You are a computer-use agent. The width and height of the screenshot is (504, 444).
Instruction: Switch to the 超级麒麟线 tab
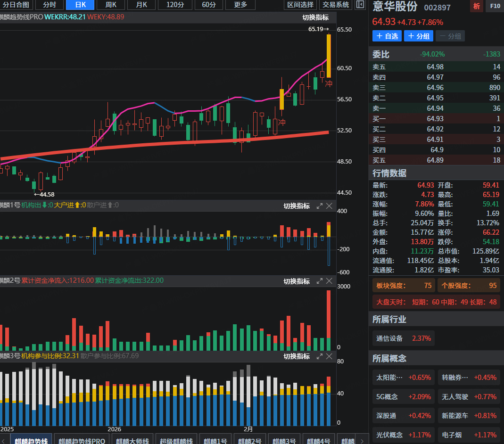click(176, 440)
